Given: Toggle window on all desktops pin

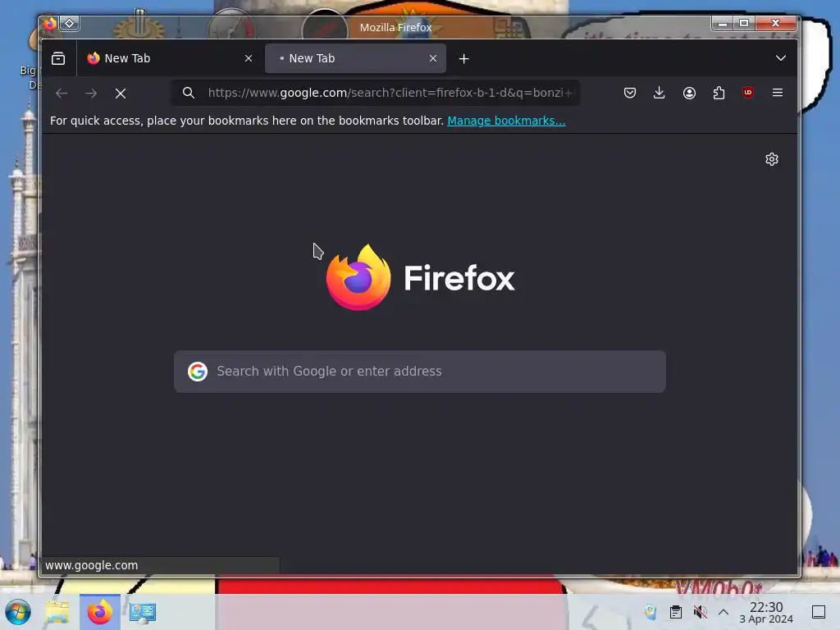Looking at the screenshot, I should click(70, 24).
